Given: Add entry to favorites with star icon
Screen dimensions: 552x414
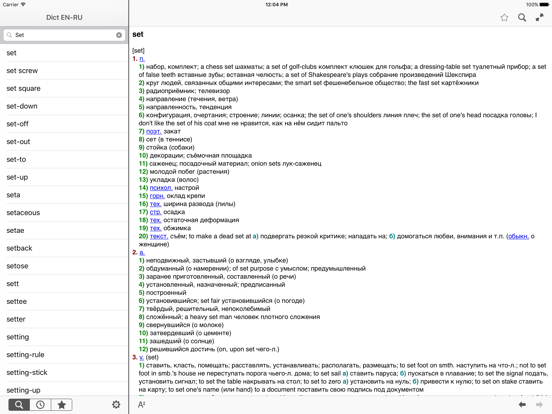Looking at the screenshot, I should point(504,18).
